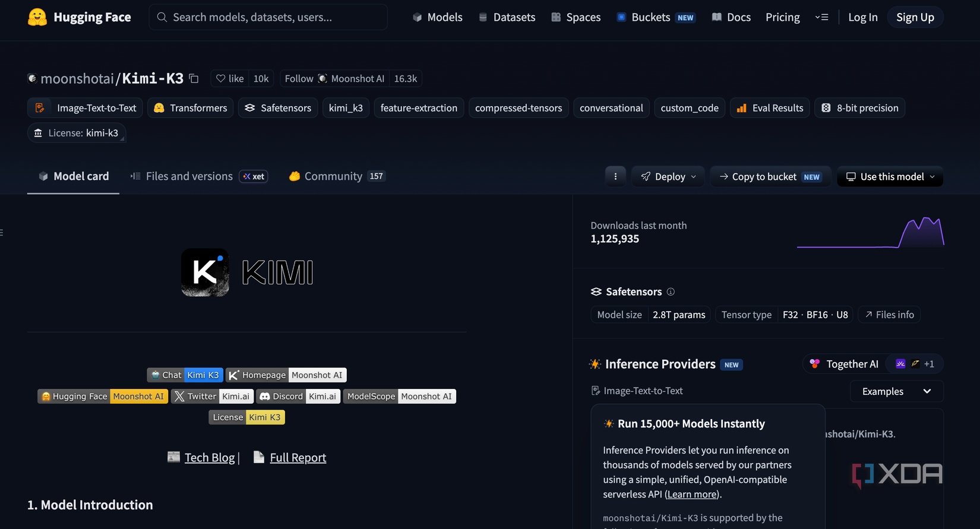The width and height of the screenshot is (980, 529).
Task: Open the three-dot more options button
Action: tap(615, 176)
